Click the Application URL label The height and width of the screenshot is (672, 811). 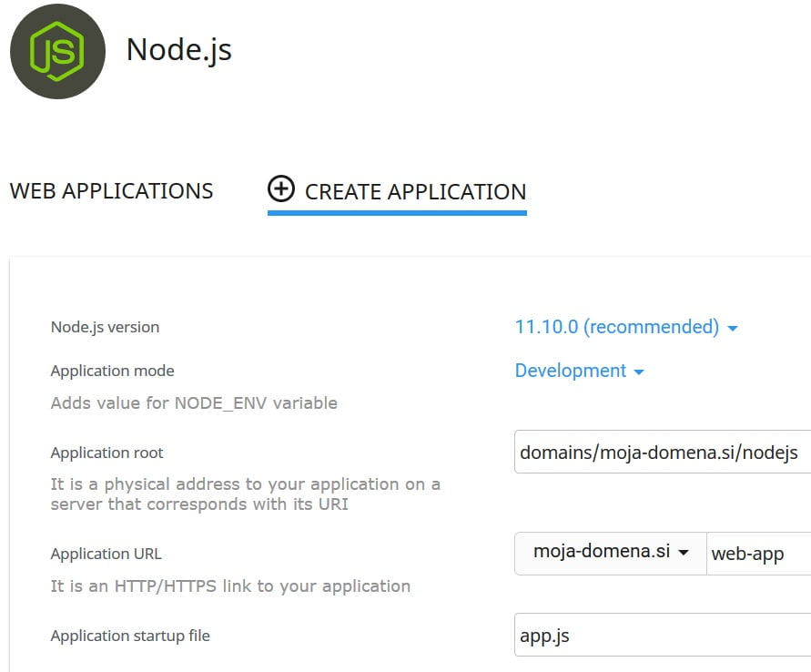click(106, 553)
